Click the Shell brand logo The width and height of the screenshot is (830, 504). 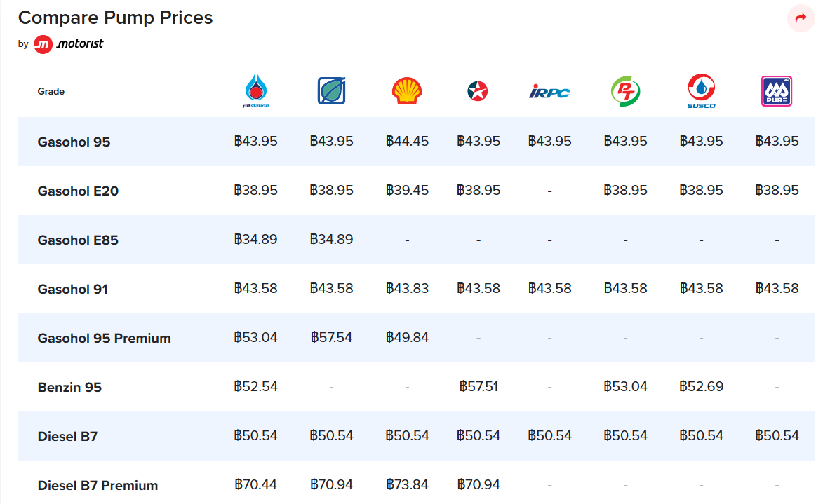[x=407, y=90]
